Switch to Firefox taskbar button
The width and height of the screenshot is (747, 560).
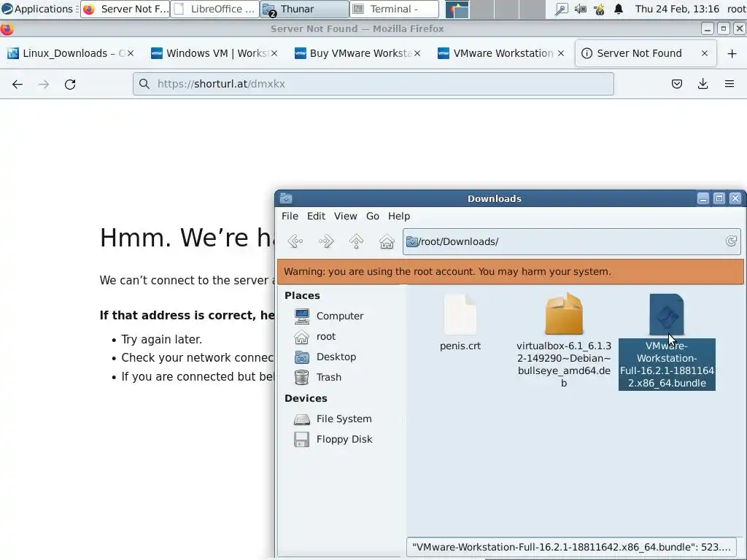point(125,9)
